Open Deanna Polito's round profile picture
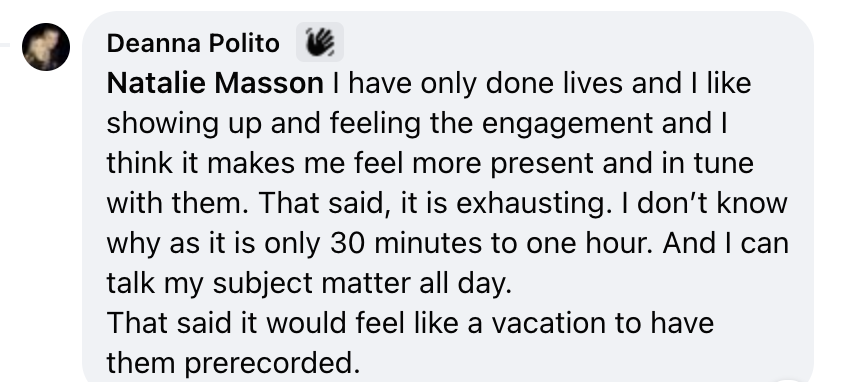842x382 pixels. coord(46,47)
